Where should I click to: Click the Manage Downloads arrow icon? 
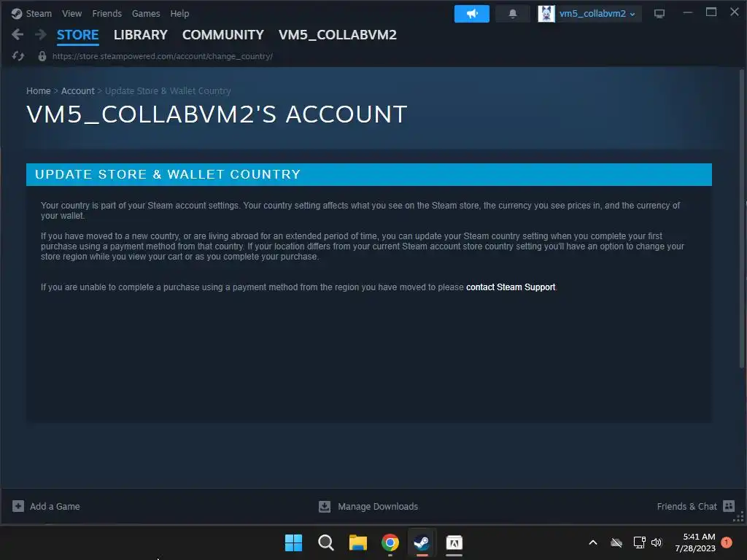(x=325, y=506)
